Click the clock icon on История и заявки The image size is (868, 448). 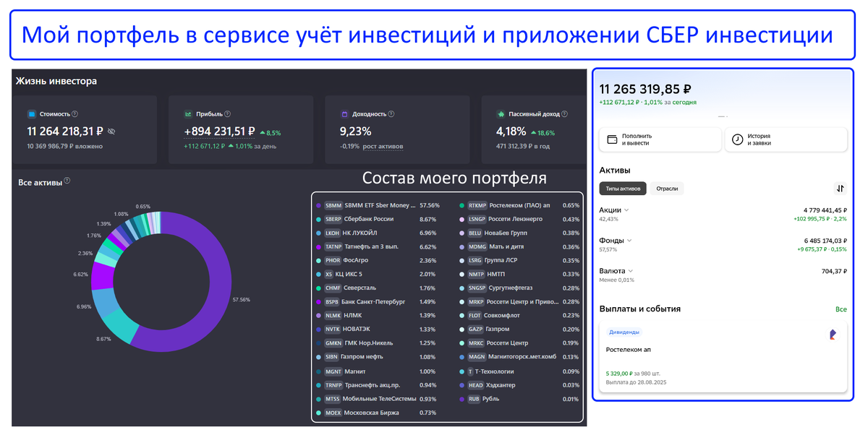point(737,139)
